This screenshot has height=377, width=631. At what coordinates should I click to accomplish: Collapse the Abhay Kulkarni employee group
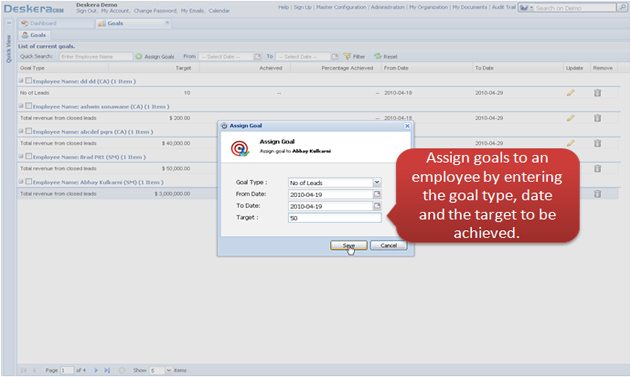[x=21, y=182]
